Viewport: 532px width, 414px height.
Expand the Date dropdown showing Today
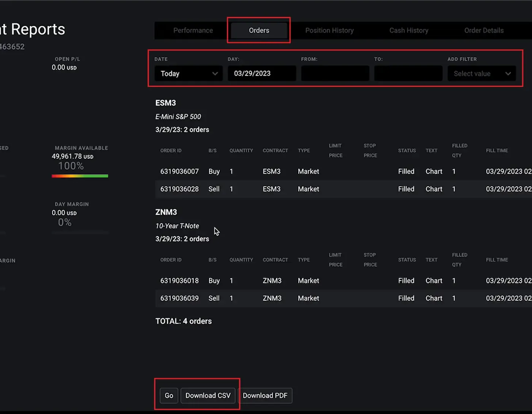(x=188, y=73)
